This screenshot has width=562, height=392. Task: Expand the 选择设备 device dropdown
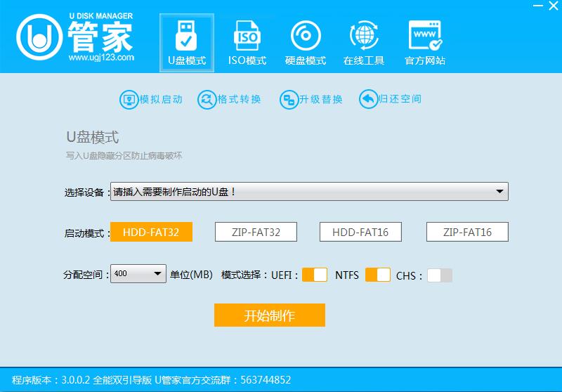point(499,192)
